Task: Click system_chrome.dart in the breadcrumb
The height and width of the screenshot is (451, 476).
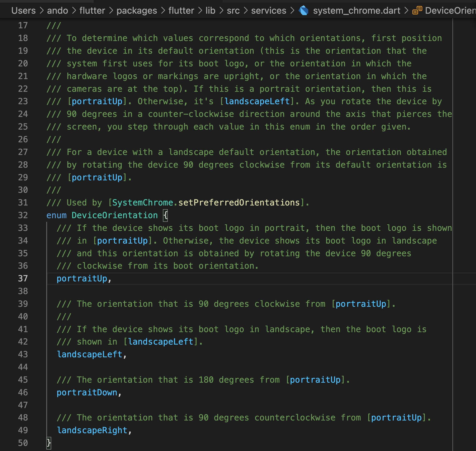Action: [x=357, y=10]
